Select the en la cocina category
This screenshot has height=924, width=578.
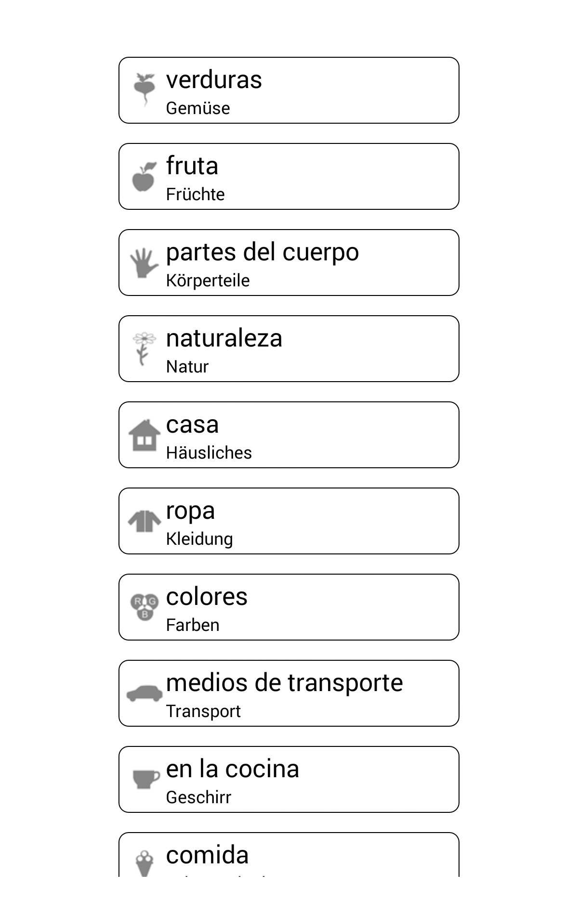click(289, 779)
